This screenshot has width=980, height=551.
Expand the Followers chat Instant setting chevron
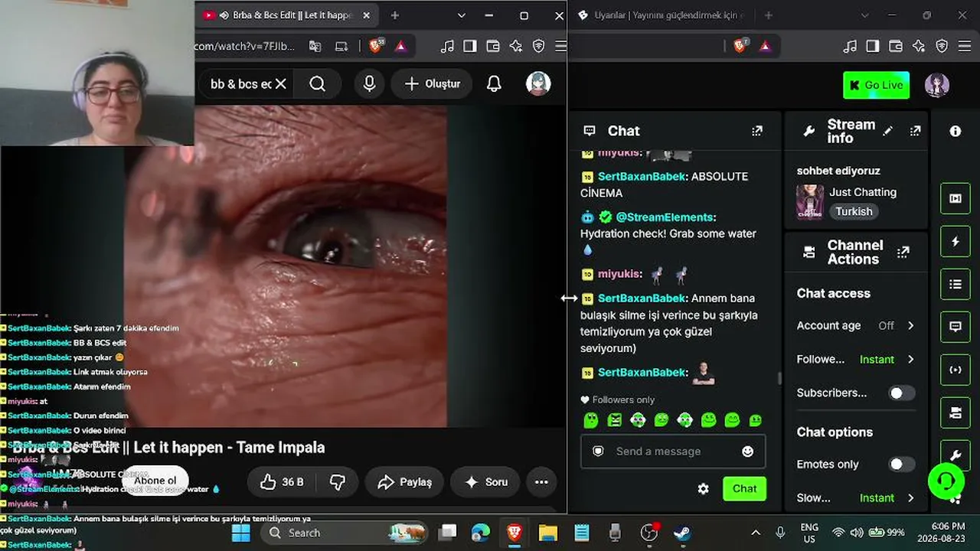pyautogui.click(x=910, y=359)
